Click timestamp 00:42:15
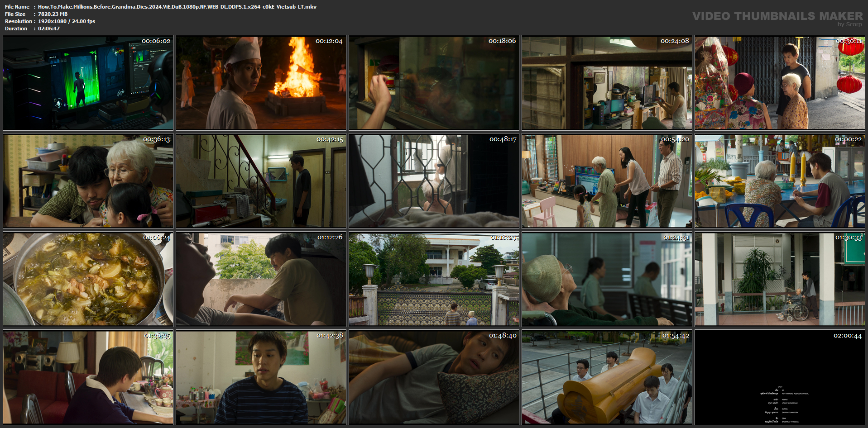Image resolution: width=868 pixels, height=428 pixels. [330, 139]
